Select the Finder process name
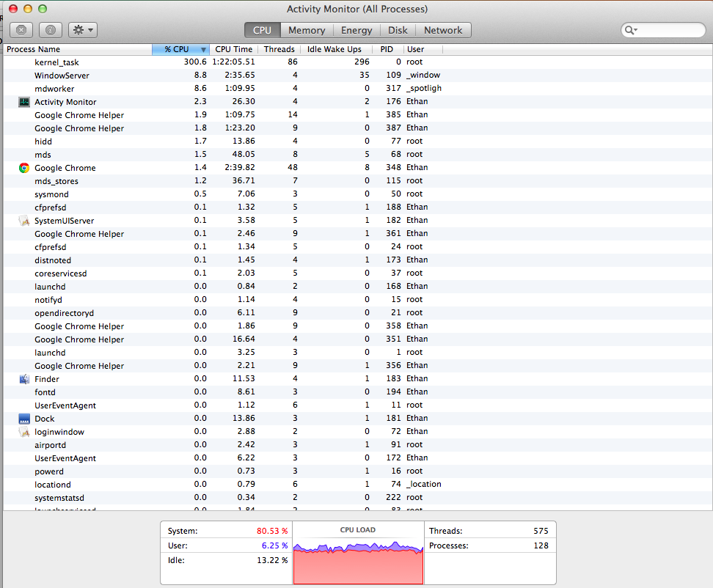Viewport: 713px width, 588px height. [47, 378]
